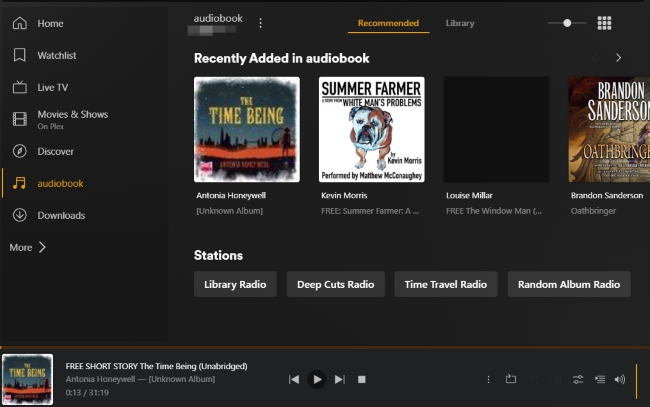
Task: Open Summer Farmer album cover
Action: [371, 129]
